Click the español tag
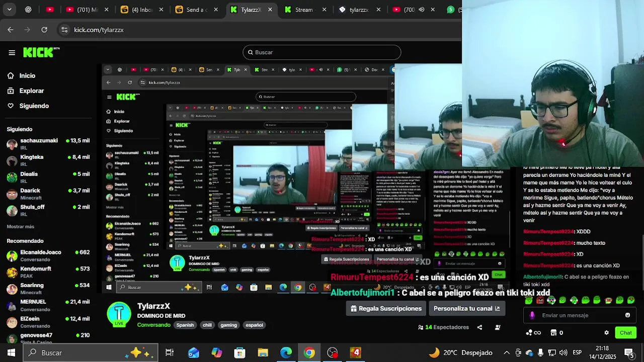Viewport: 644px width, 362px height. [x=254, y=325]
